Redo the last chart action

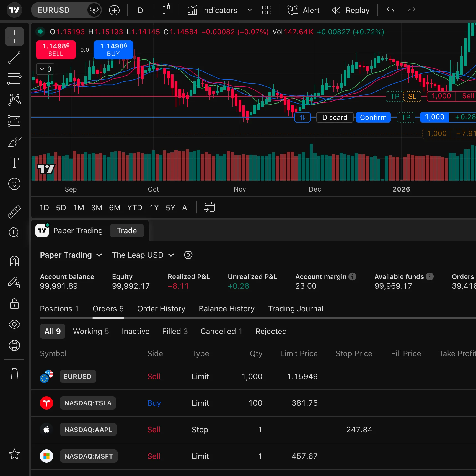(x=412, y=10)
